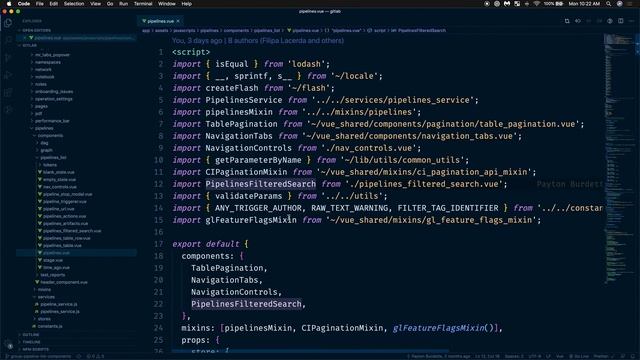Open Source Control view in activity bar
The width and height of the screenshot is (640, 360).
tap(8, 58)
